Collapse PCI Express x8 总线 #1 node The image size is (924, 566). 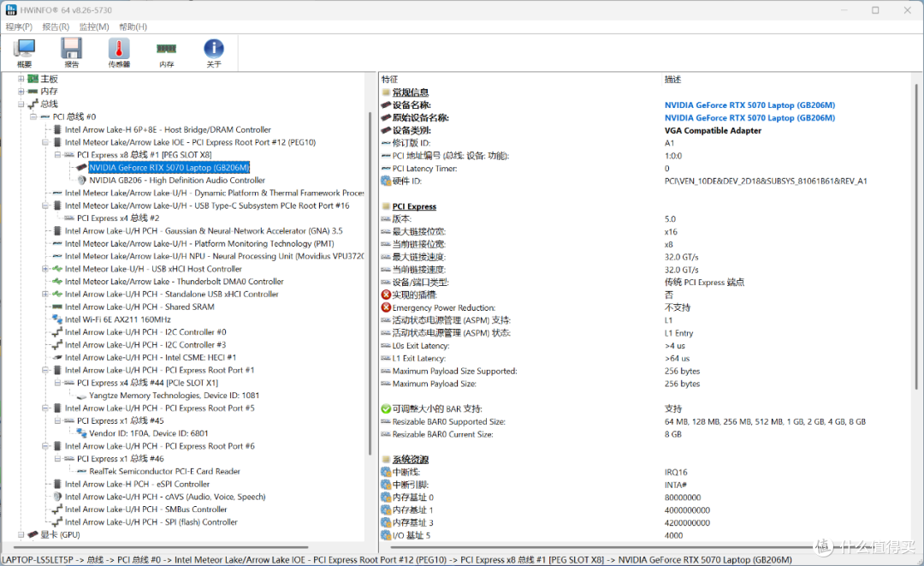click(58, 155)
